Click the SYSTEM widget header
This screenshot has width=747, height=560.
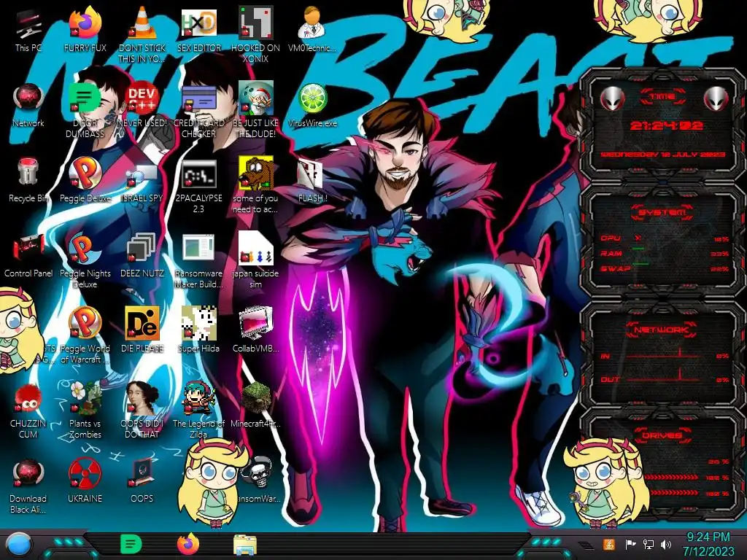point(662,212)
